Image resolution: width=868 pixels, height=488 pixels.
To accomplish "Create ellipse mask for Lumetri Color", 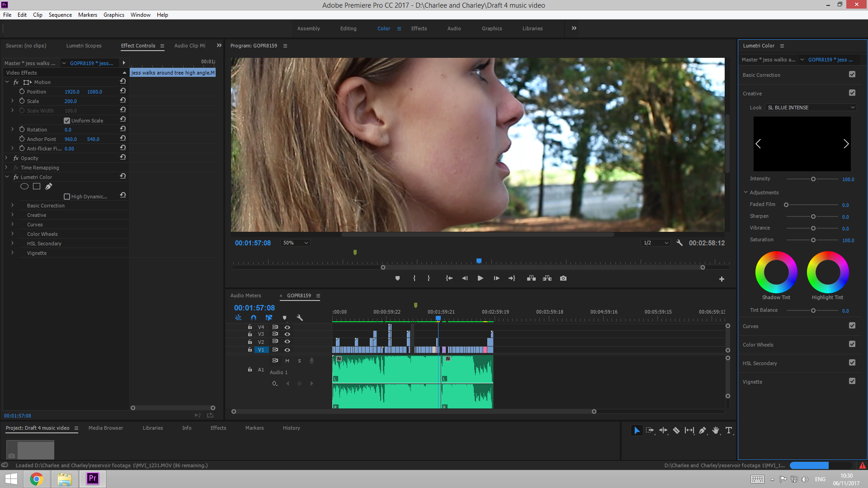I will [x=24, y=186].
